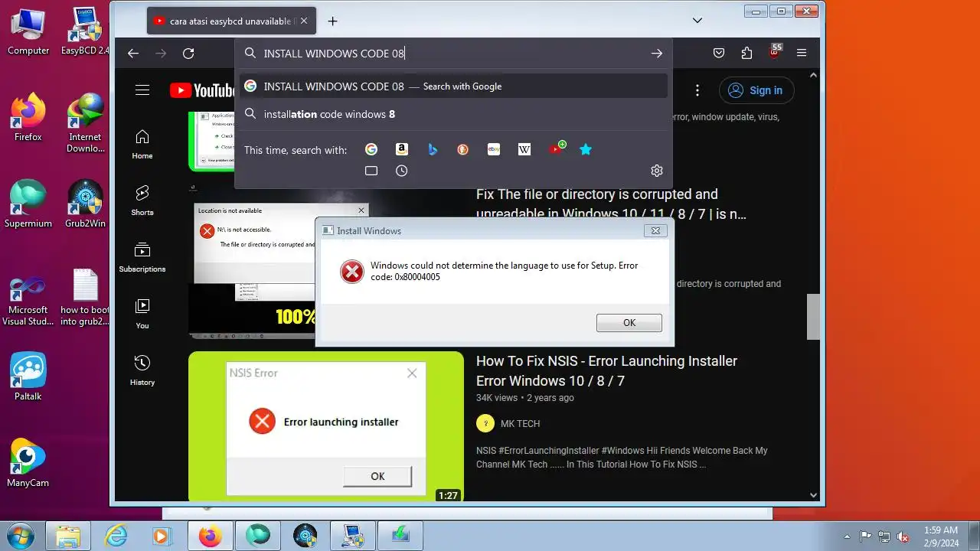Reload the page with the refresh icon

click(x=188, y=54)
